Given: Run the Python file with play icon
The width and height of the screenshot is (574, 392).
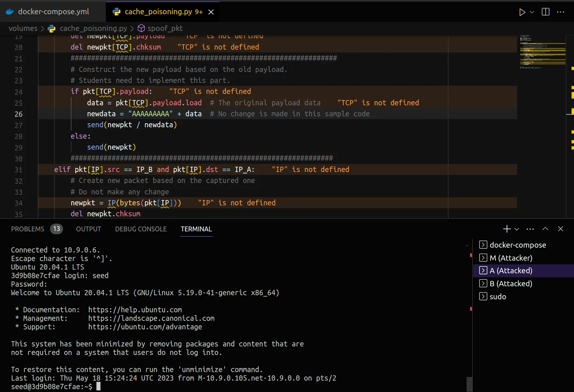Looking at the screenshot, I should point(522,12).
